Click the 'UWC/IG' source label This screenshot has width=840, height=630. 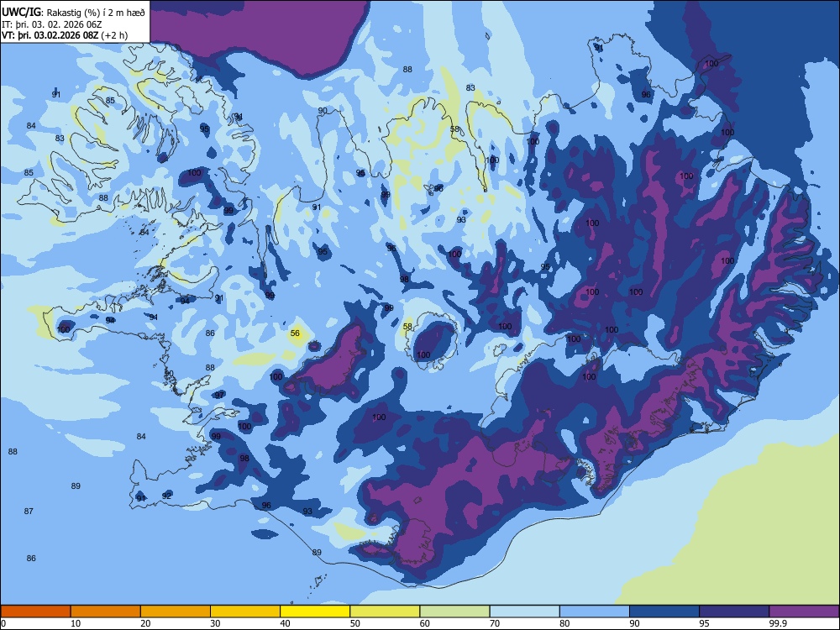coord(21,13)
